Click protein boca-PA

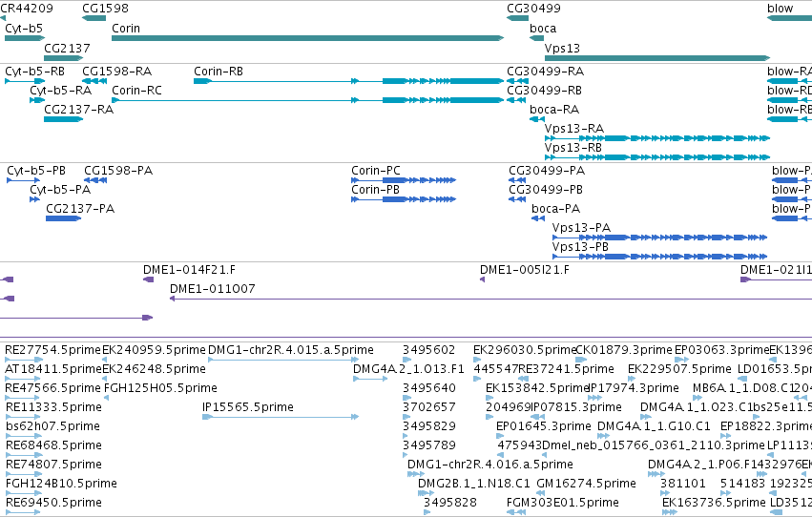pos(538,218)
